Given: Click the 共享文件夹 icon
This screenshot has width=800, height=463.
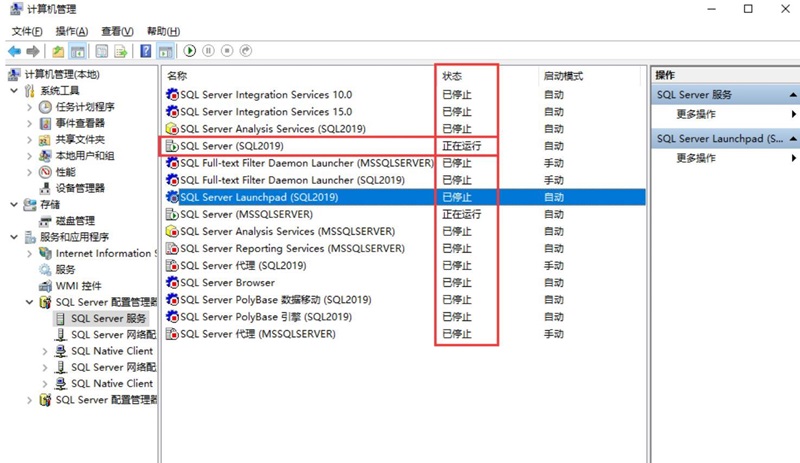Looking at the screenshot, I should 45,139.
